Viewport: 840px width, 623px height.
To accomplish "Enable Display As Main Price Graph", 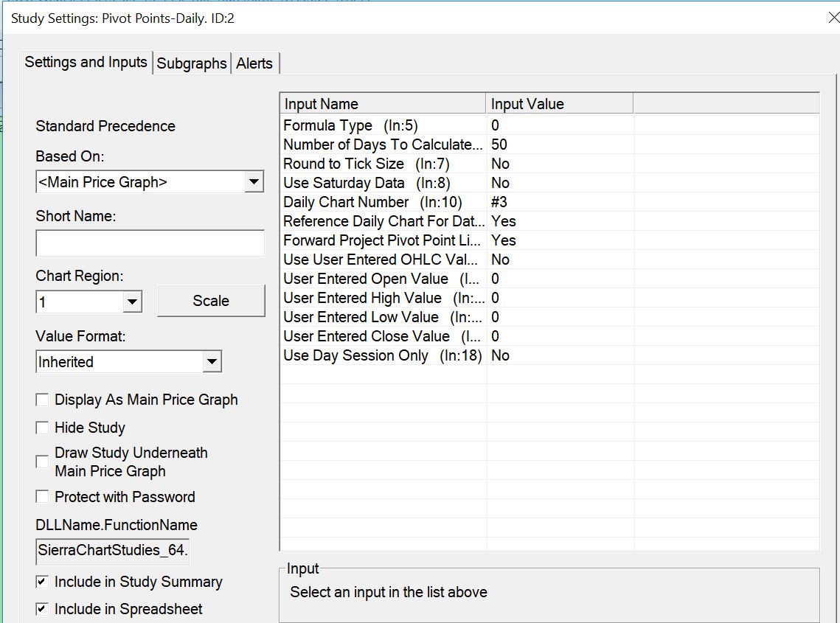I will [x=43, y=400].
